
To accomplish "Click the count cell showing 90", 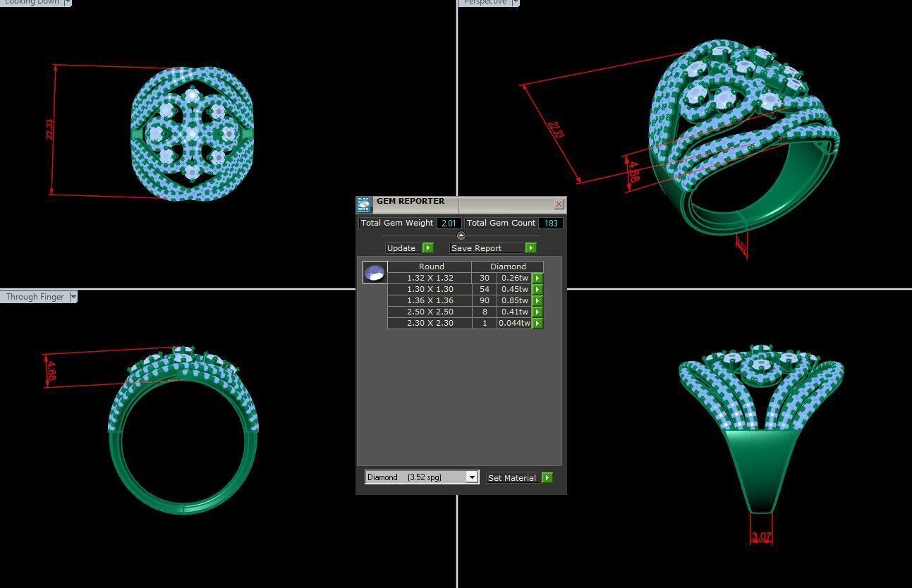I will (485, 300).
